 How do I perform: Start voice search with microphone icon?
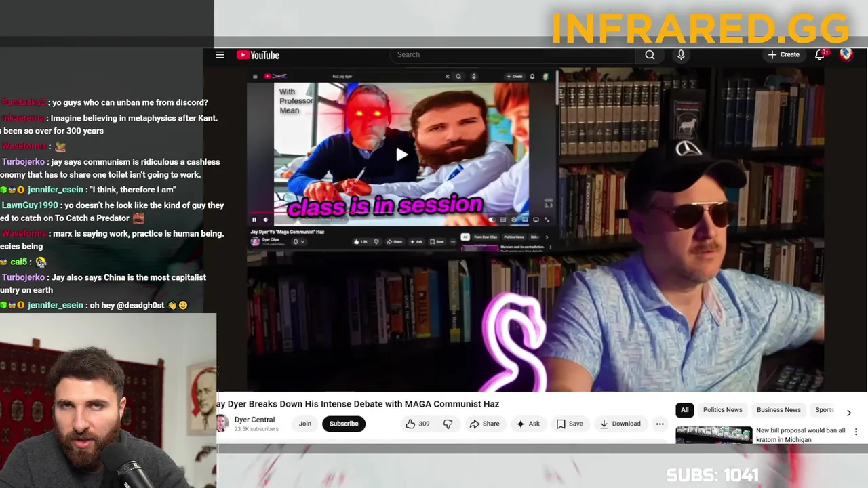[681, 55]
